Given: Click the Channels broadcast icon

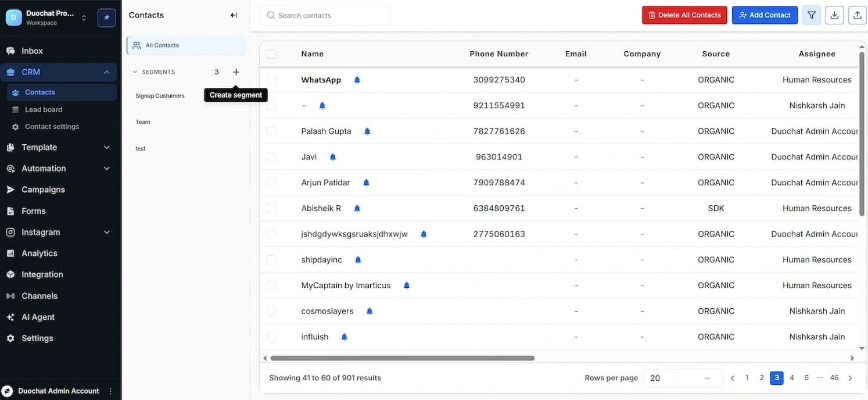Looking at the screenshot, I should coord(10,296).
